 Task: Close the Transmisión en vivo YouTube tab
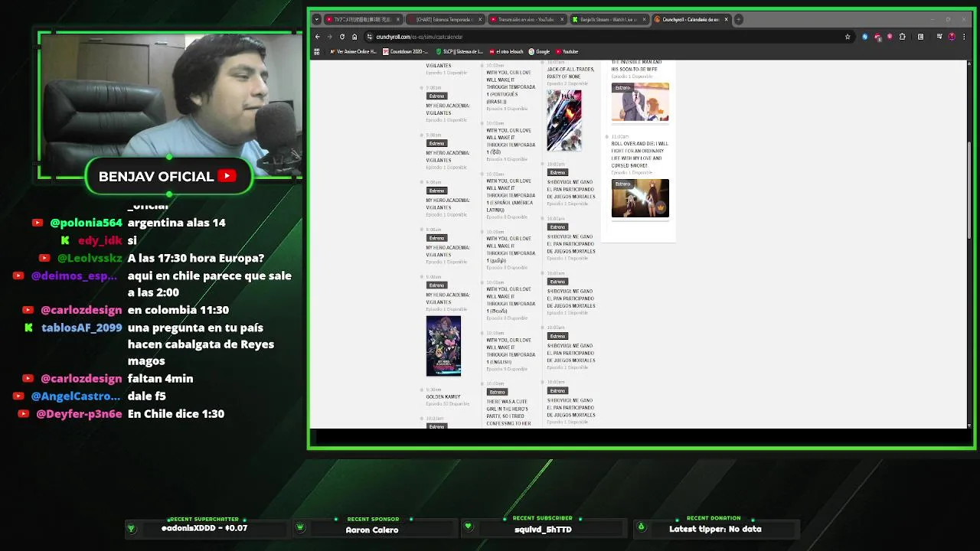tap(562, 19)
